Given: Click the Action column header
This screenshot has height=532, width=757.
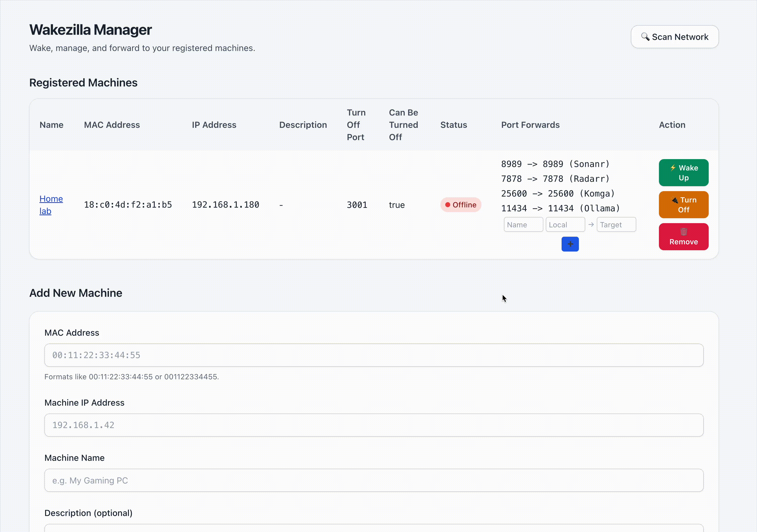Looking at the screenshot, I should pos(672,125).
